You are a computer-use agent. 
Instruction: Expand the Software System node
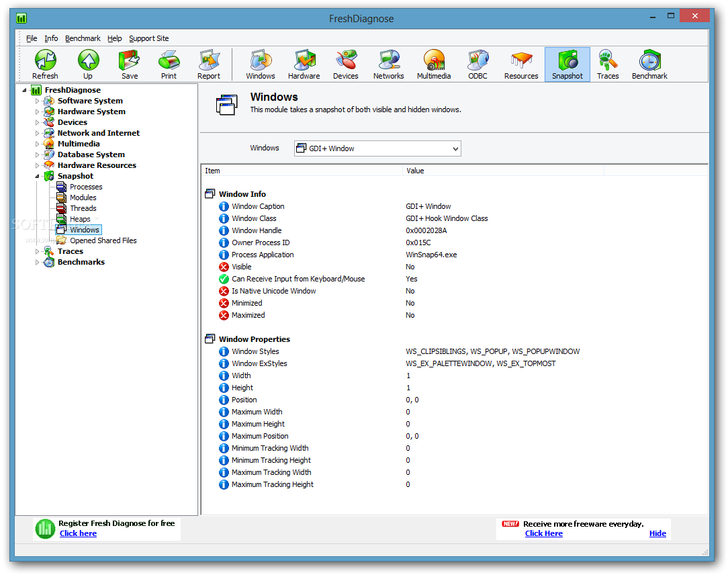point(37,101)
